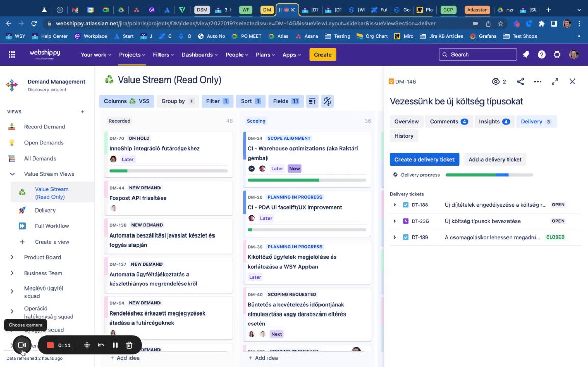Open the Group by option
The image size is (588, 367).
tap(177, 101)
